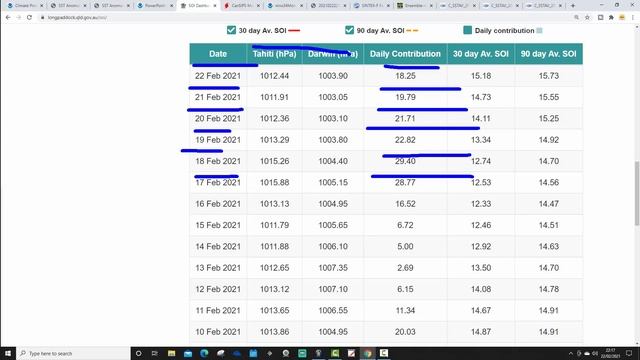The height and width of the screenshot is (360, 640).
Task: Click daily contribution value 29.40
Action: pyautogui.click(x=405, y=161)
